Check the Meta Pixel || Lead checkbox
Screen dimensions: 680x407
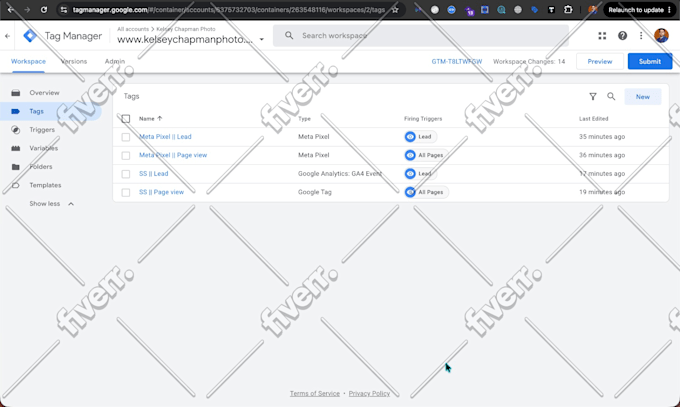click(x=126, y=137)
